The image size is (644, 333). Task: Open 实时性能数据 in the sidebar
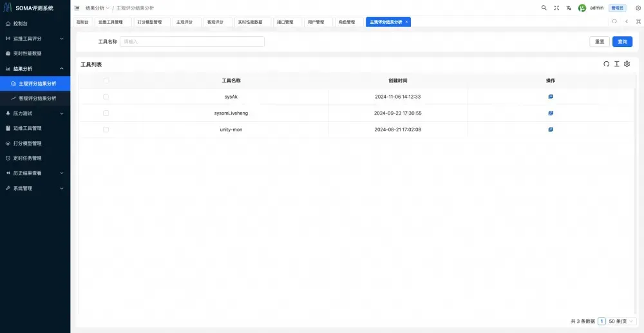point(35,53)
